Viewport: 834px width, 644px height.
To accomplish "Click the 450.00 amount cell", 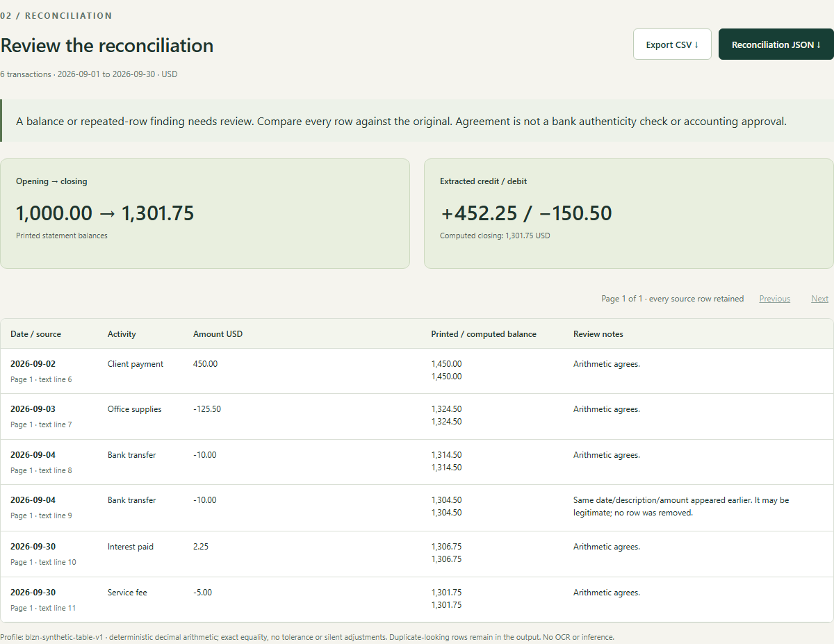I will pos(205,364).
